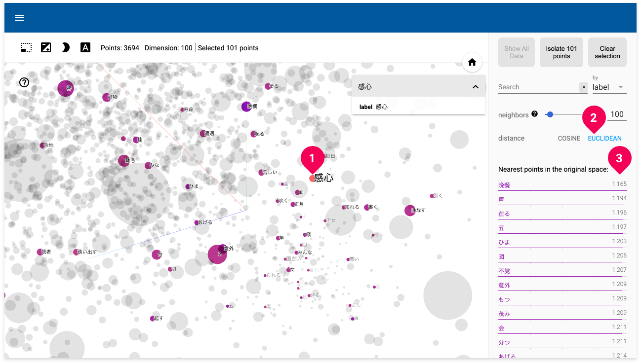641x364 pixels.
Task: Reset zoom with the home icon
Action: pos(472,63)
